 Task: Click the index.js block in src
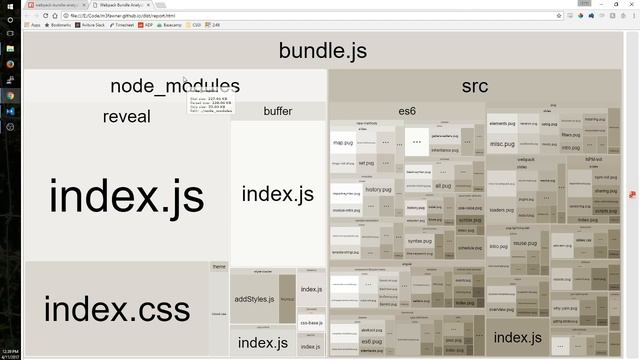[x=518, y=337]
